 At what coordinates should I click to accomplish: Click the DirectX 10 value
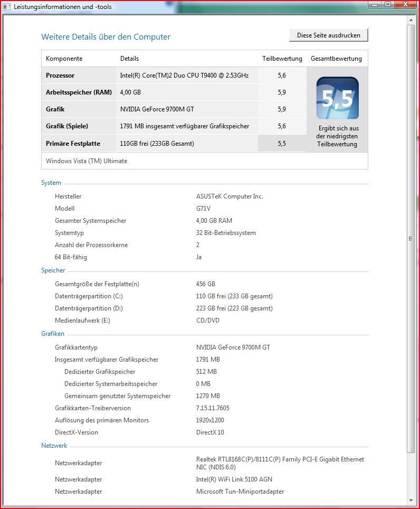click(x=210, y=432)
